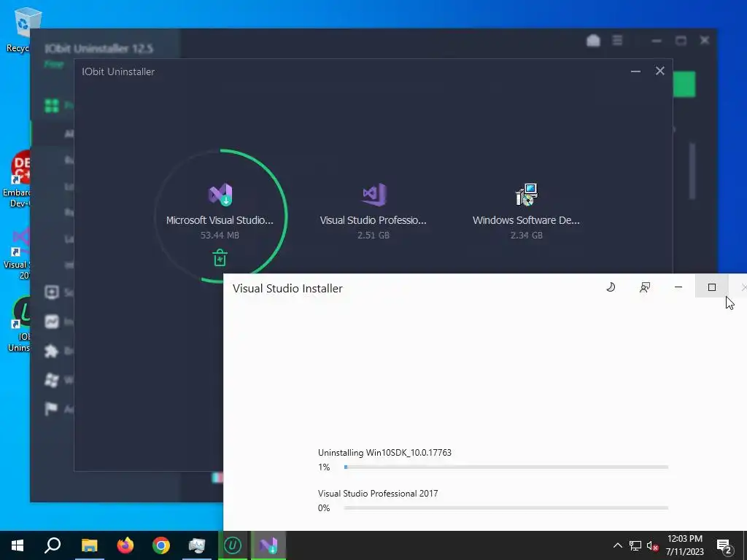Image resolution: width=747 pixels, height=560 pixels.
Task: Open the system utility icon beside Chrome on taskbar
Action: pos(197,545)
